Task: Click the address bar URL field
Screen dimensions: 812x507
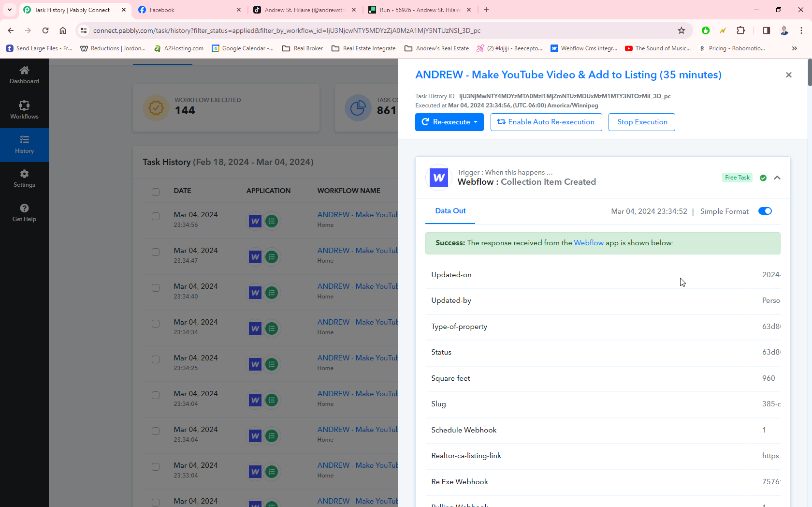Action: 382,30
